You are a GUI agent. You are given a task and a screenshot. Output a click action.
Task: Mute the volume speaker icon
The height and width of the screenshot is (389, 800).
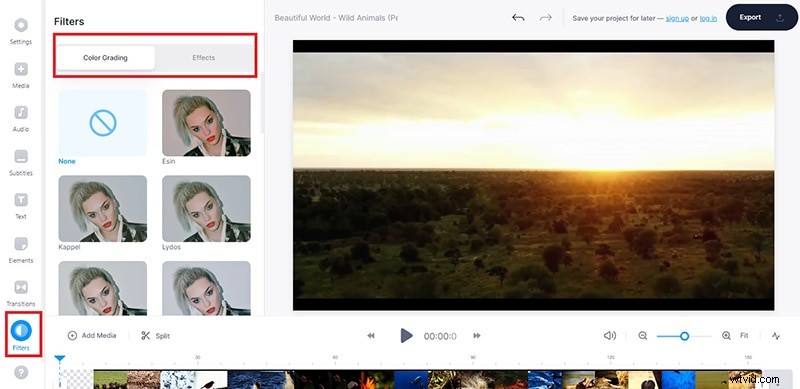coord(610,335)
